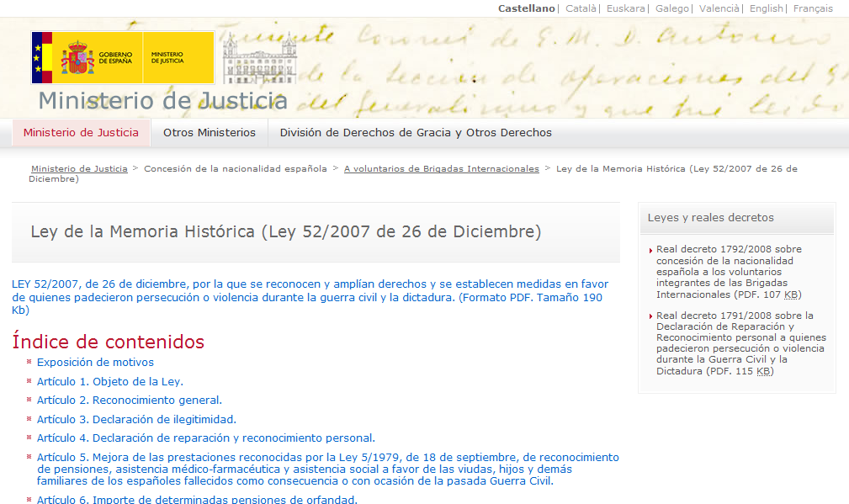Go to Artículo 1. Objeto de la Ley
Viewport: 849px width, 504px height.
coord(109,381)
